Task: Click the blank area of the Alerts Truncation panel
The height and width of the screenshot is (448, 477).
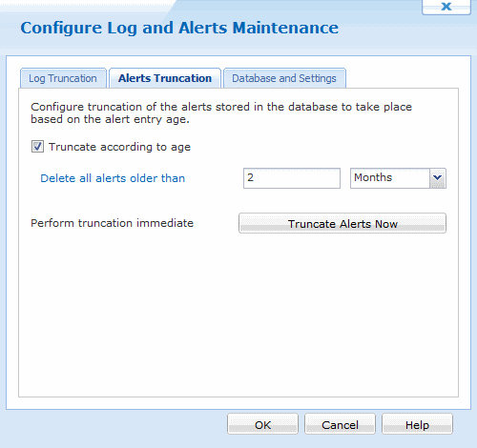Action: pos(238,315)
